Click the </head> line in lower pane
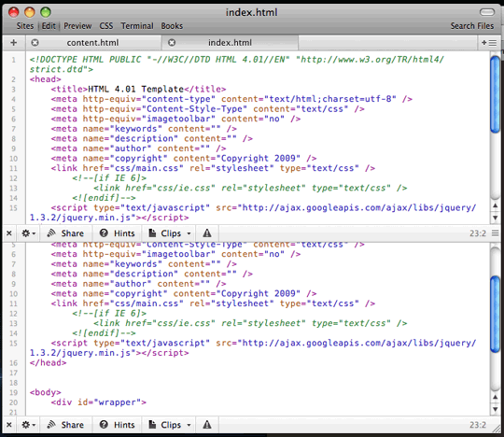The width and height of the screenshot is (504, 437). click(x=48, y=362)
